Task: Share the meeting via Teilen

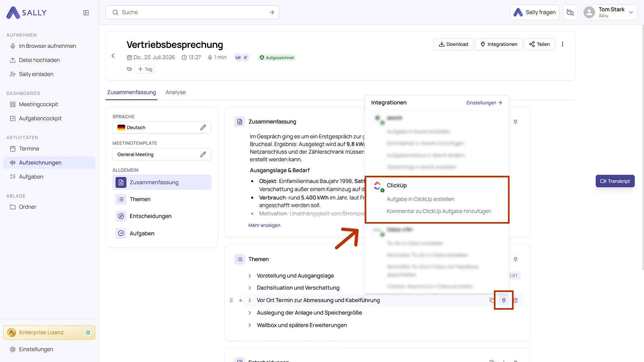Action: (539, 44)
